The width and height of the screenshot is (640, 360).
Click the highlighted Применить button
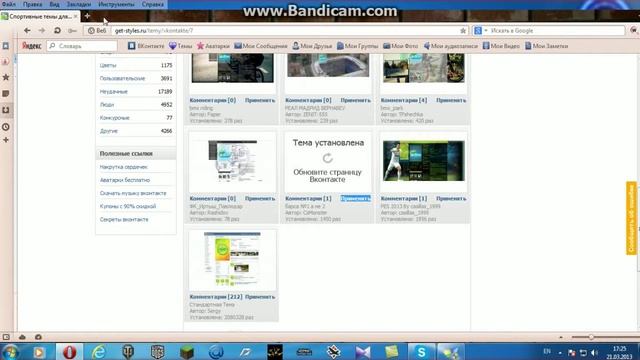(356, 198)
